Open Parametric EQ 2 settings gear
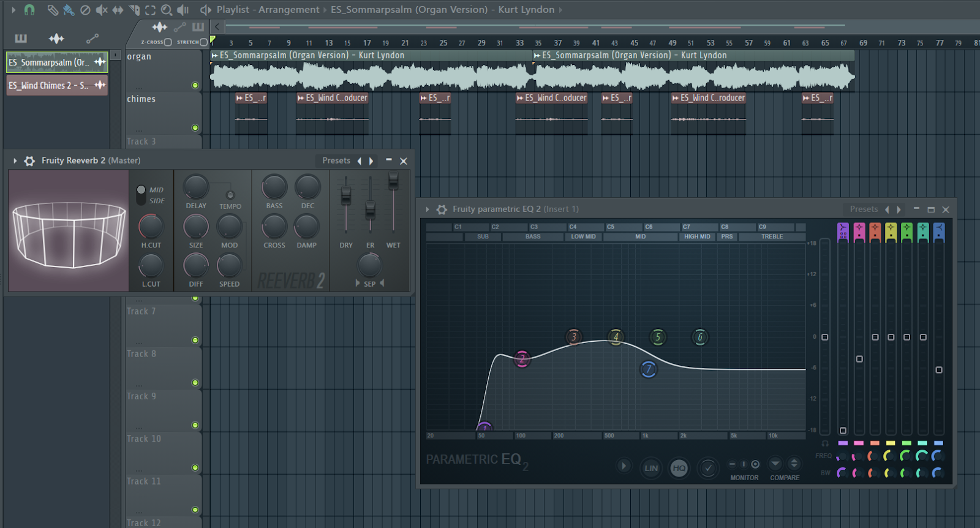The width and height of the screenshot is (980, 528). [x=442, y=209]
